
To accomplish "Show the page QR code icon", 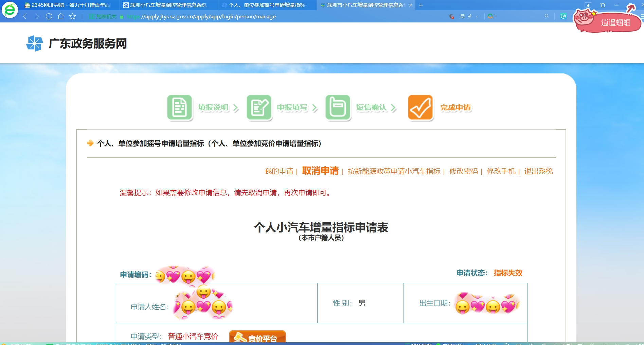I will pos(462,16).
